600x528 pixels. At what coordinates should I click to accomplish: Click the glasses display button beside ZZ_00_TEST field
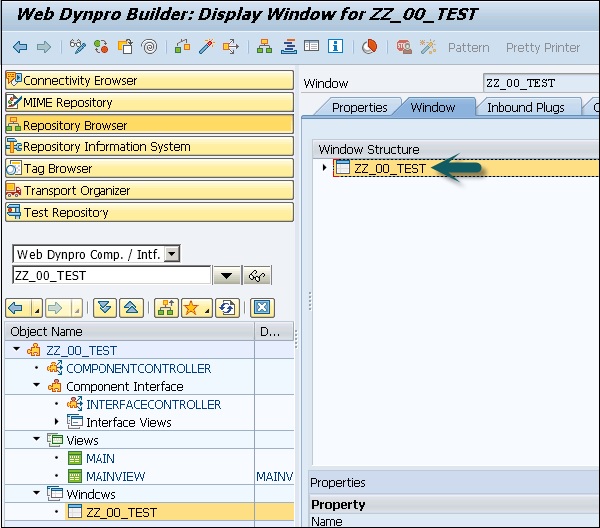(258, 276)
